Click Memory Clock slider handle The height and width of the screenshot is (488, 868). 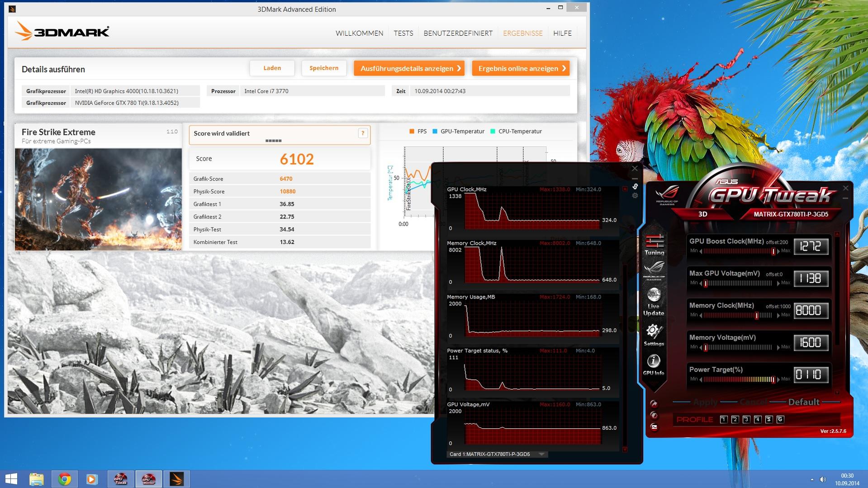[757, 315]
